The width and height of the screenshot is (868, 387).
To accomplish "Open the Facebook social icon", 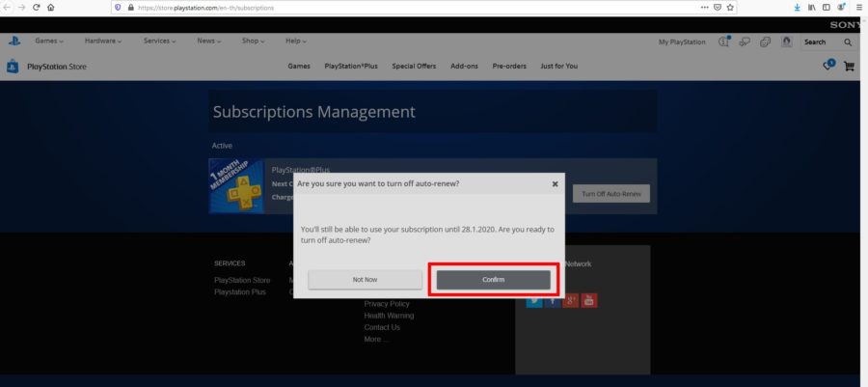I will (x=553, y=301).
